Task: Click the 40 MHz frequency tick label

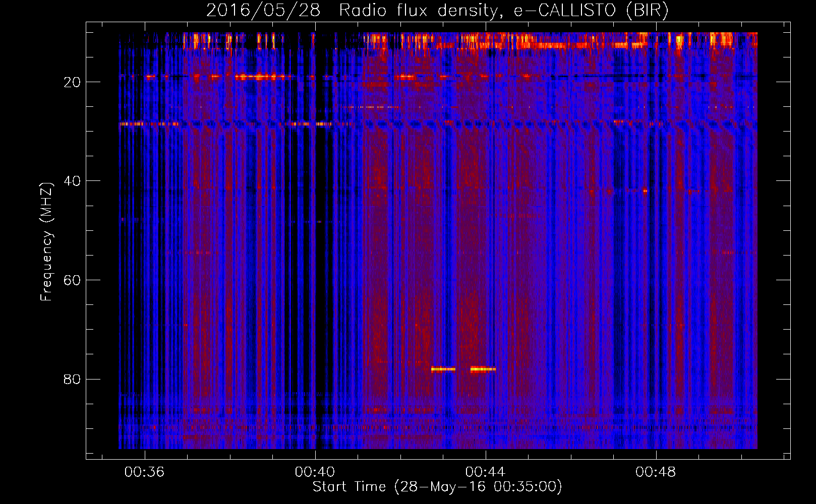Action: (x=73, y=181)
